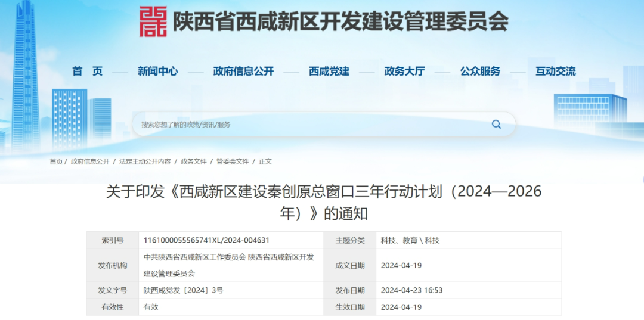Click the 主题分类 label cell
This screenshot has width=644, height=320.
point(350,240)
